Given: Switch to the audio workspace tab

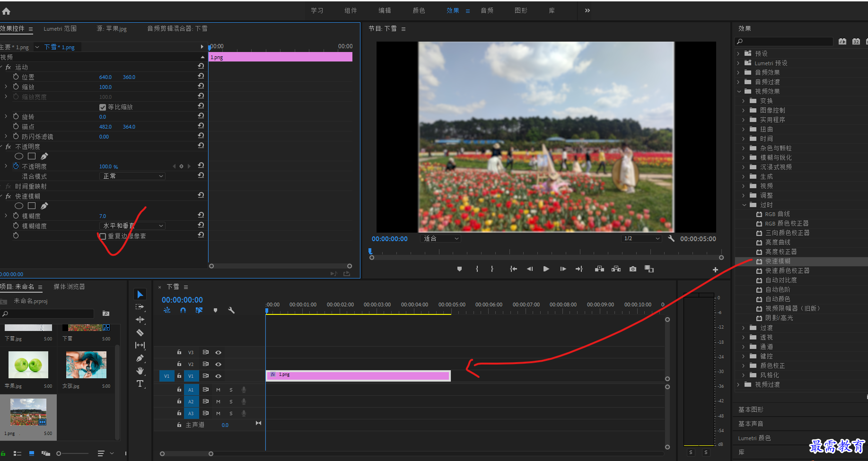Looking at the screenshot, I should [x=487, y=10].
